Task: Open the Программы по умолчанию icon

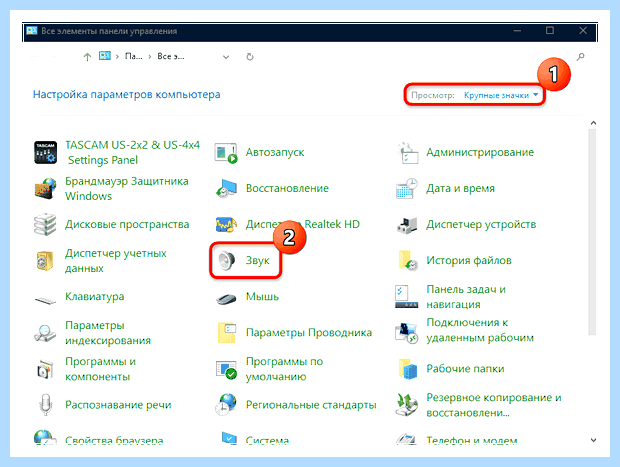Action: 226,369
